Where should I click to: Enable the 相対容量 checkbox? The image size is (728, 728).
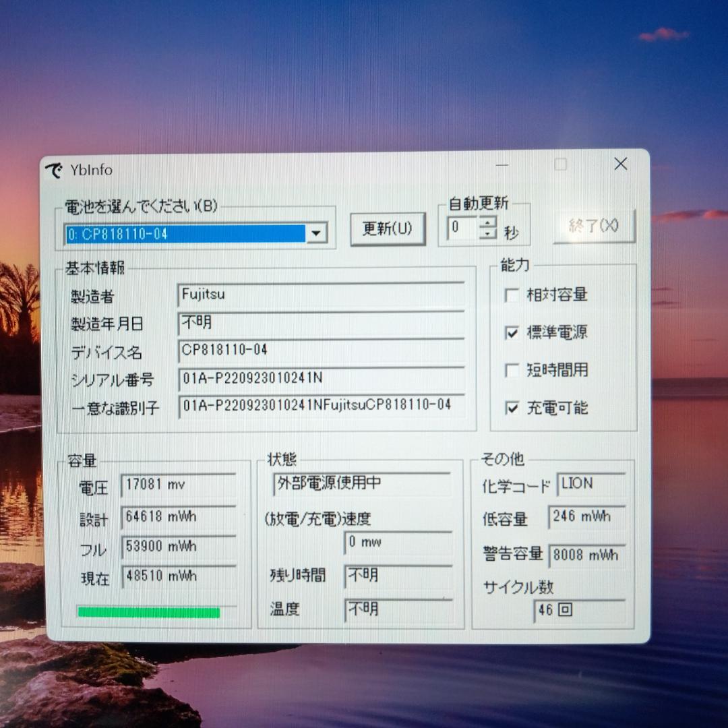point(512,295)
